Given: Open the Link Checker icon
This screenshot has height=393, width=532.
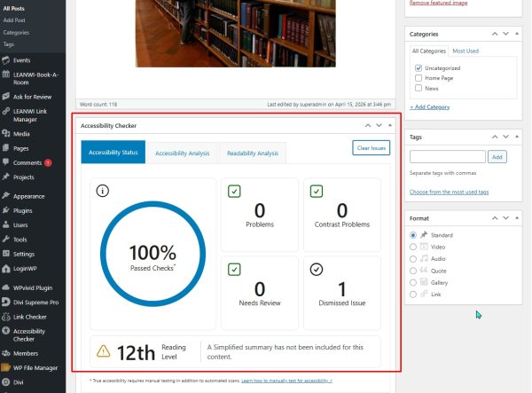Looking at the screenshot, I should (6, 317).
